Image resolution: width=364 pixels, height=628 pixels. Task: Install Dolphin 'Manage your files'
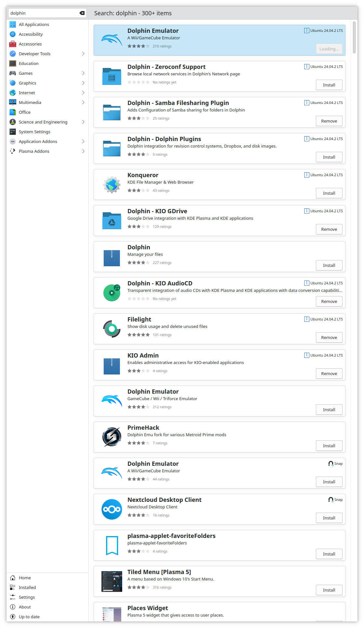(329, 265)
